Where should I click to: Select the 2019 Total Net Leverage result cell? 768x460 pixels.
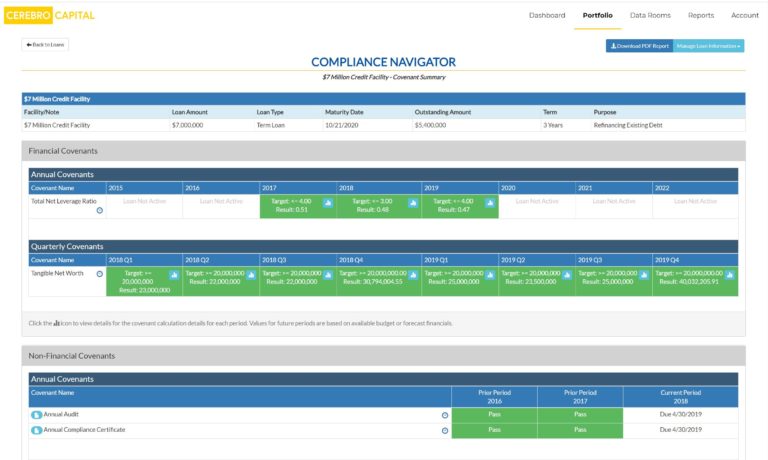[x=460, y=206]
